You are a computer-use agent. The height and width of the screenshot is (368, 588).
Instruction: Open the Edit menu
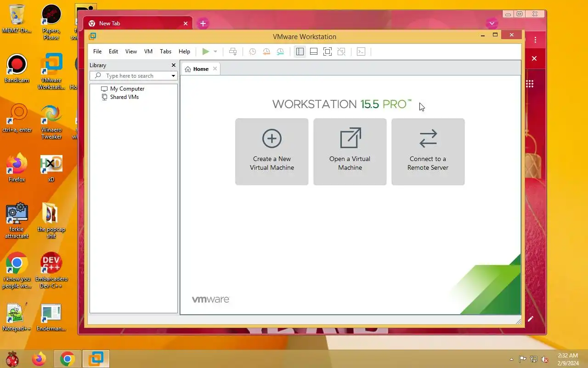click(113, 52)
